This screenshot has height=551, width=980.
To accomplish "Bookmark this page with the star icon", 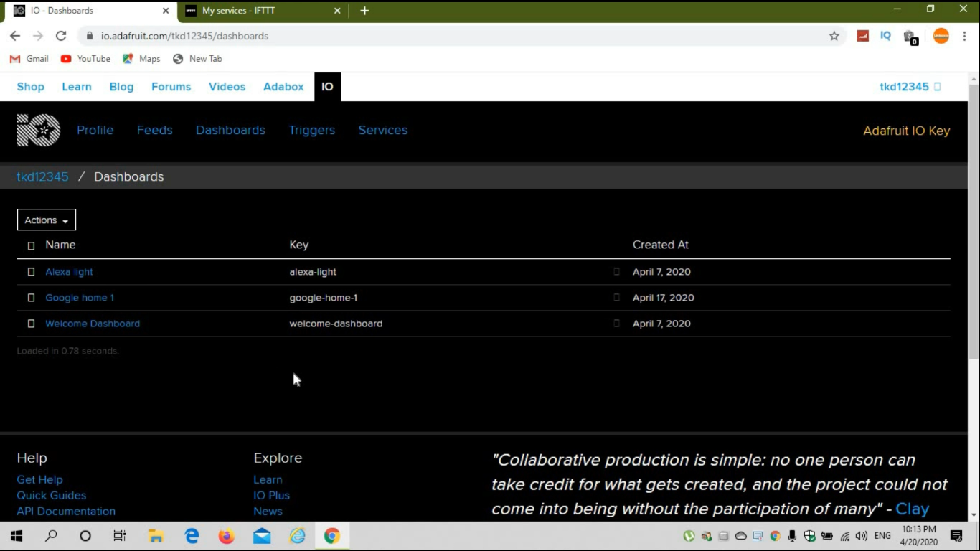I will pyautogui.click(x=834, y=36).
